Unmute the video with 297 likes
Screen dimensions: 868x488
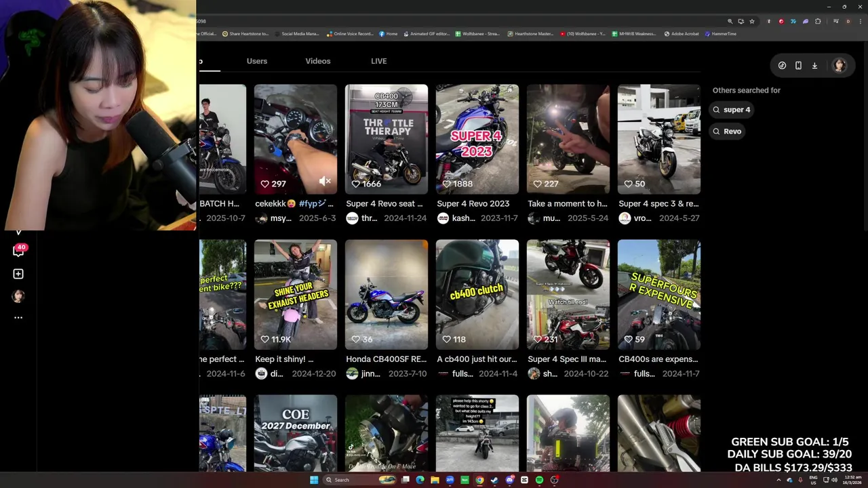tap(325, 181)
